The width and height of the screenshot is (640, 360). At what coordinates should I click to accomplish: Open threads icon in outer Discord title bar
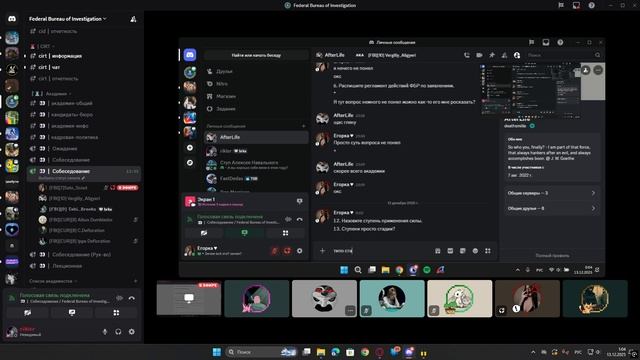point(561,5)
